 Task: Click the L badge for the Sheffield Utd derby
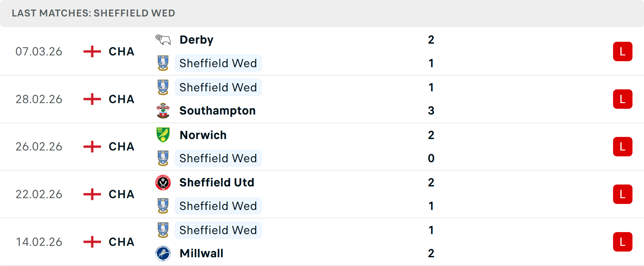click(x=623, y=194)
